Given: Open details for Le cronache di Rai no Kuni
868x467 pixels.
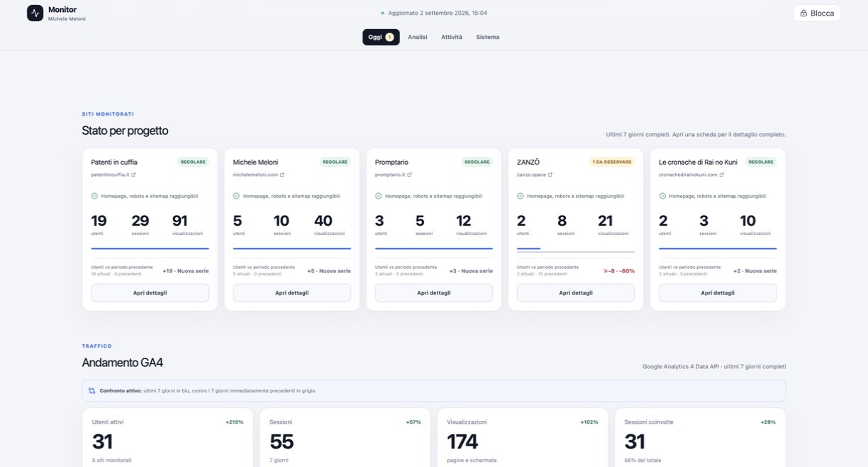Looking at the screenshot, I should [718, 293].
